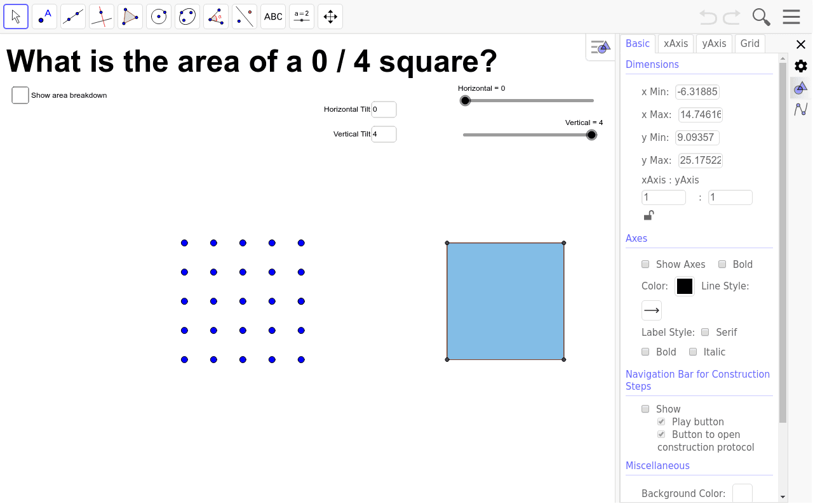This screenshot has width=813, height=504.
Task: Toggle the Serif label style checkbox
Action: click(705, 332)
